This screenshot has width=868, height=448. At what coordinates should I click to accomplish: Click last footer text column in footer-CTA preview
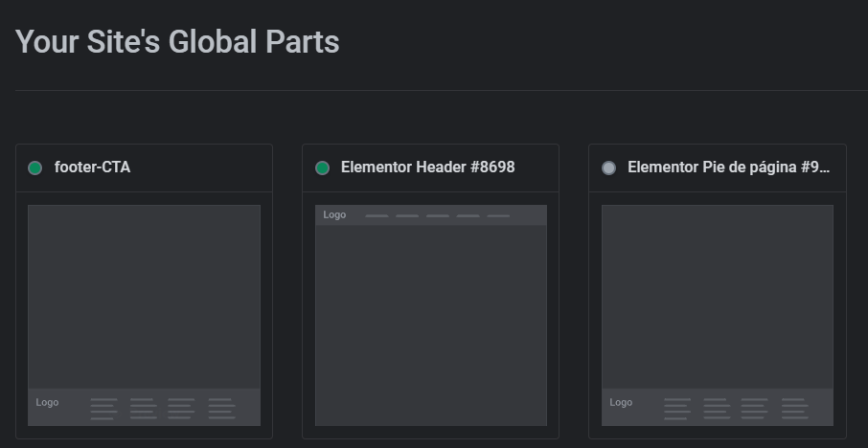222,409
